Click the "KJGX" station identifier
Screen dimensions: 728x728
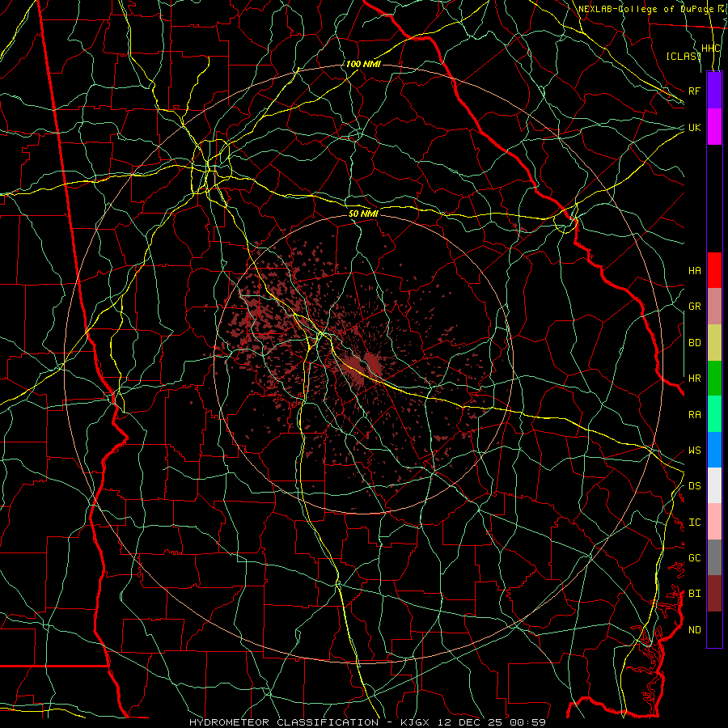(x=415, y=722)
